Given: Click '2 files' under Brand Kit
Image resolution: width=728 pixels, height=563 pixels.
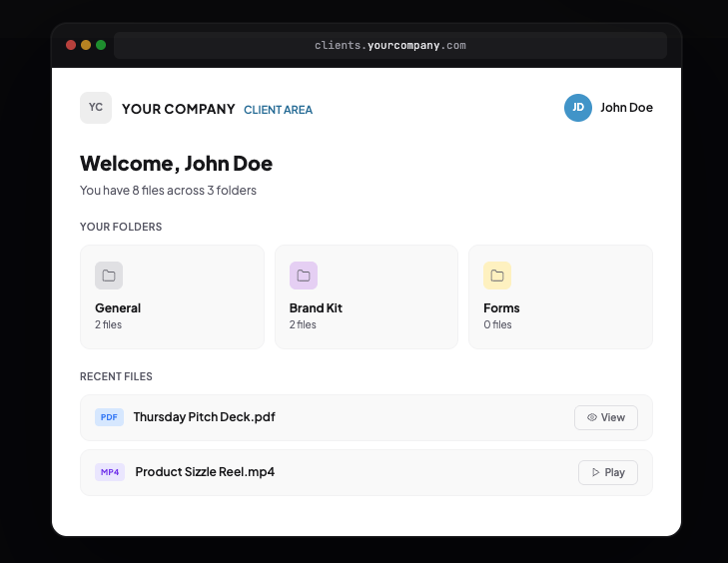Looking at the screenshot, I should (303, 324).
